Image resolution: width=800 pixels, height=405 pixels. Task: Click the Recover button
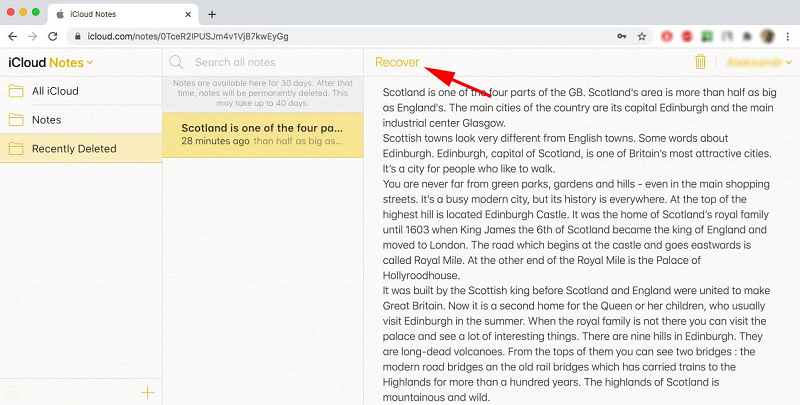pyautogui.click(x=397, y=62)
